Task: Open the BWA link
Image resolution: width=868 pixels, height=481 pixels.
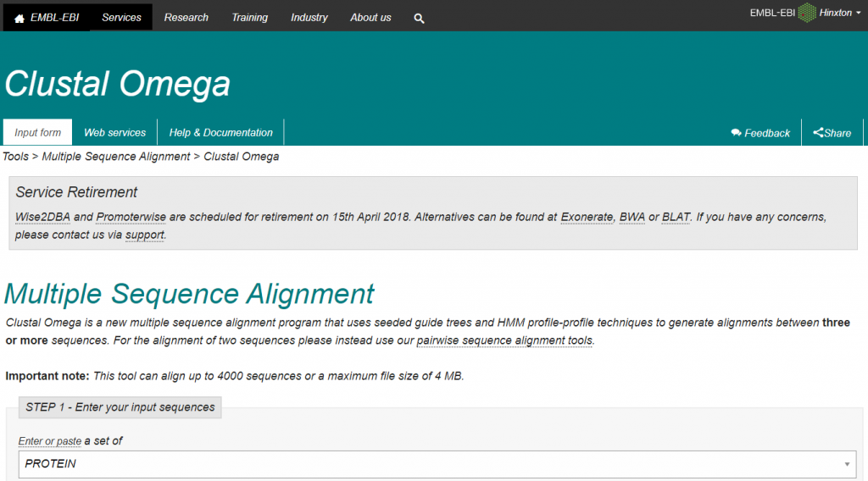Action: pos(632,217)
